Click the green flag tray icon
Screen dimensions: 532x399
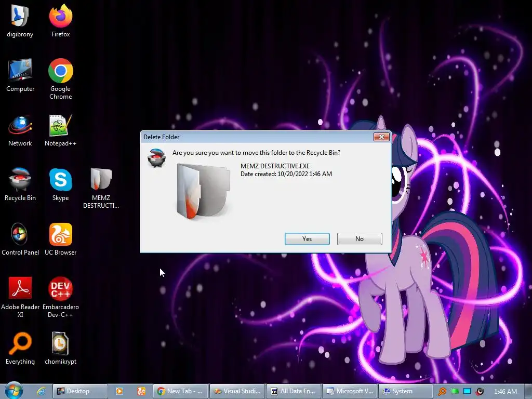pos(455,392)
